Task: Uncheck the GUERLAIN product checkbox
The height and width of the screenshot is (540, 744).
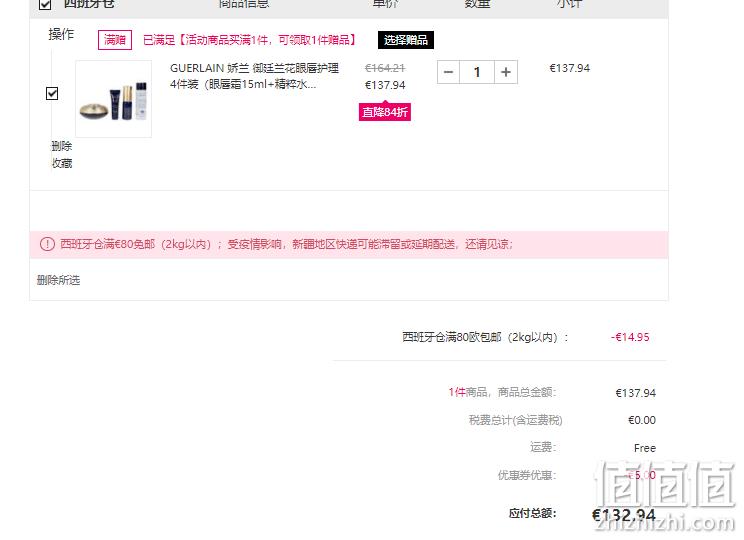Action: [x=52, y=93]
